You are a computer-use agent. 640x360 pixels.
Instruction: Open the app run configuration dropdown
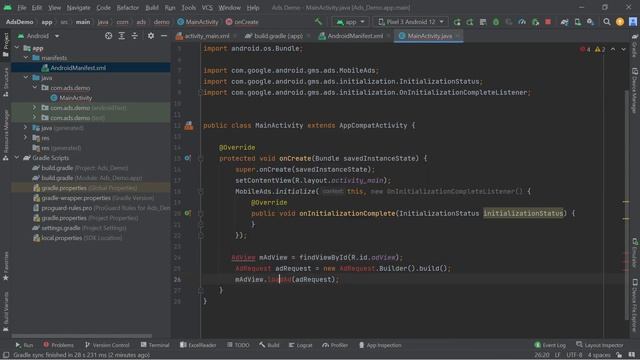[x=350, y=22]
